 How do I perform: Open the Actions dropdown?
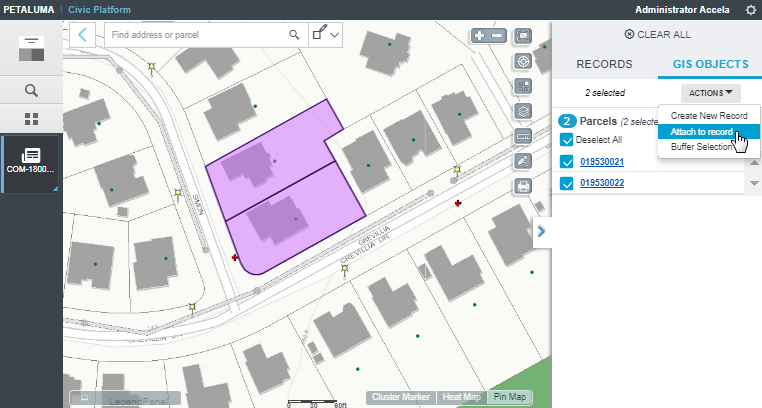tap(711, 93)
